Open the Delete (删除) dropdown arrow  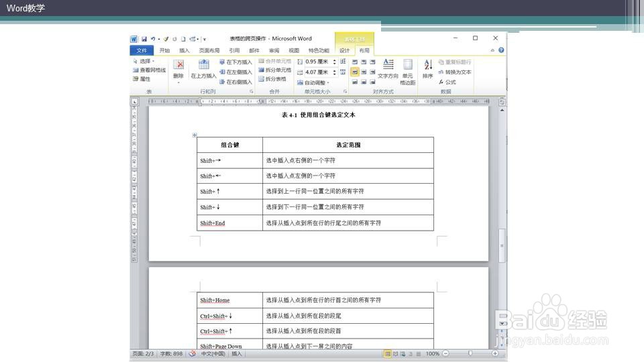(x=178, y=83)
